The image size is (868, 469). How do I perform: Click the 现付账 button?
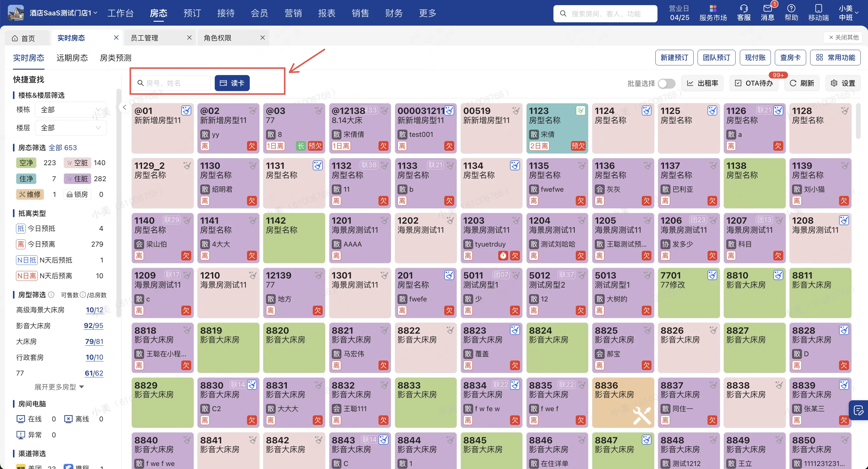pyautogui.click(x=755, y=58)
